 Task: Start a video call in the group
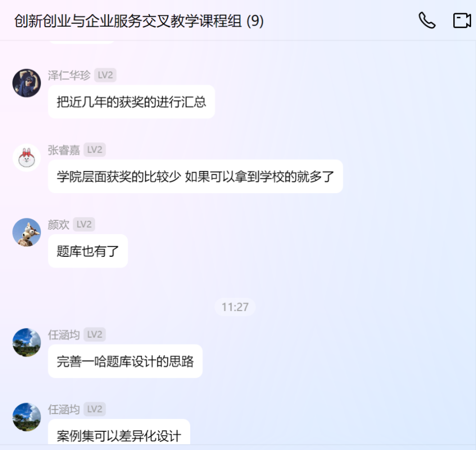click(462, 20)
